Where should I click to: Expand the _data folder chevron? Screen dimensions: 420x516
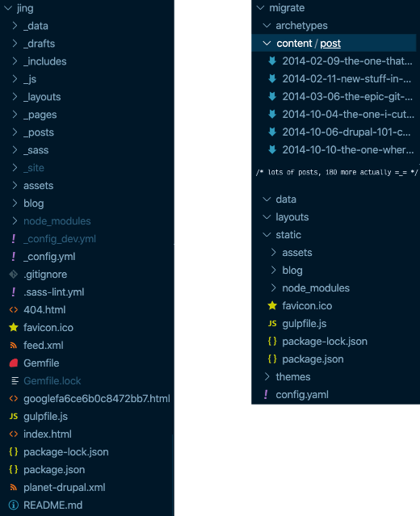[15, 26]
